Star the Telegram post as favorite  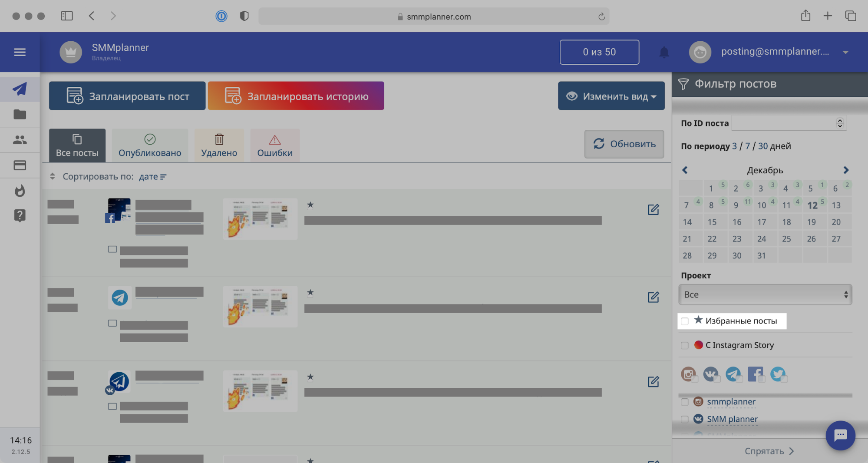pos(310,293)
